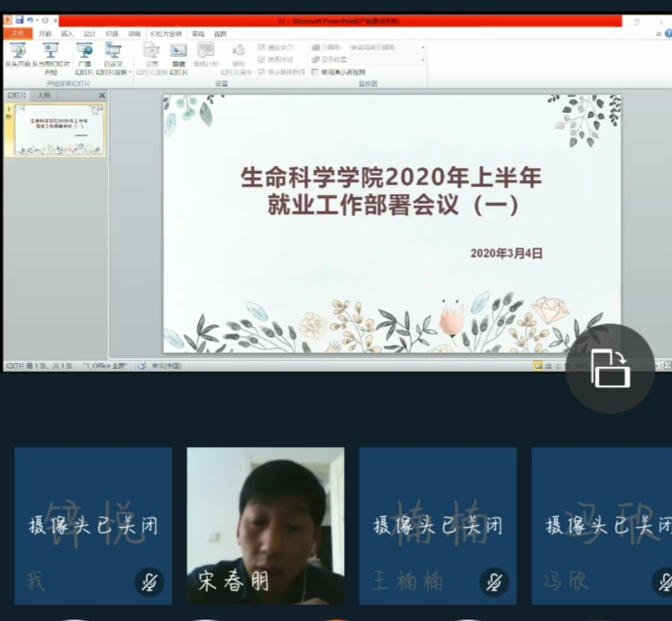Select 宋春朋's video tile

265,525
